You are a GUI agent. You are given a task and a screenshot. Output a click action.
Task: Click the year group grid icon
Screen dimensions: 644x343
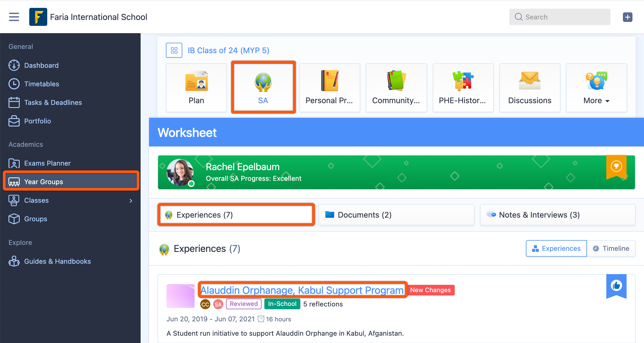(x=174, y=50)
